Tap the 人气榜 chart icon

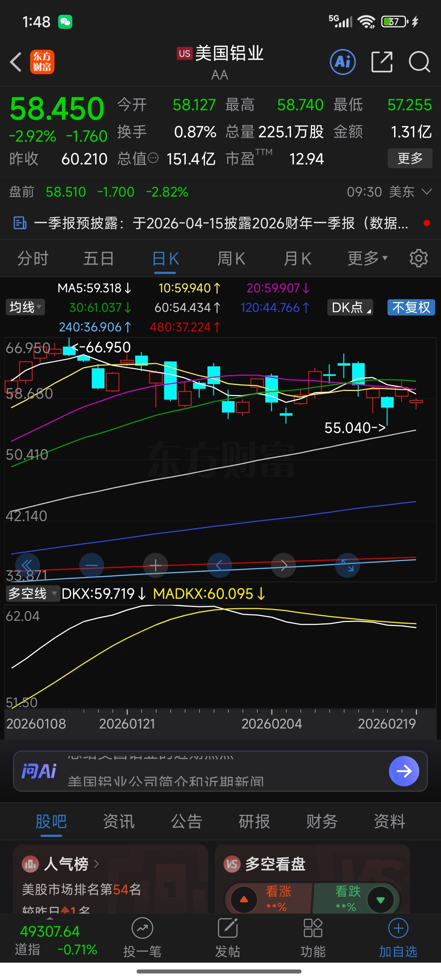click(30, 864)
